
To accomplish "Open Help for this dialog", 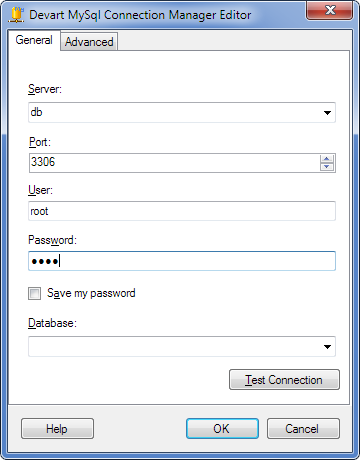I will click(57, 429).
